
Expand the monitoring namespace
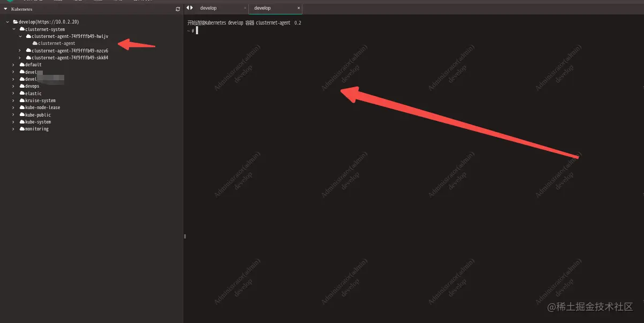[14, 129]
